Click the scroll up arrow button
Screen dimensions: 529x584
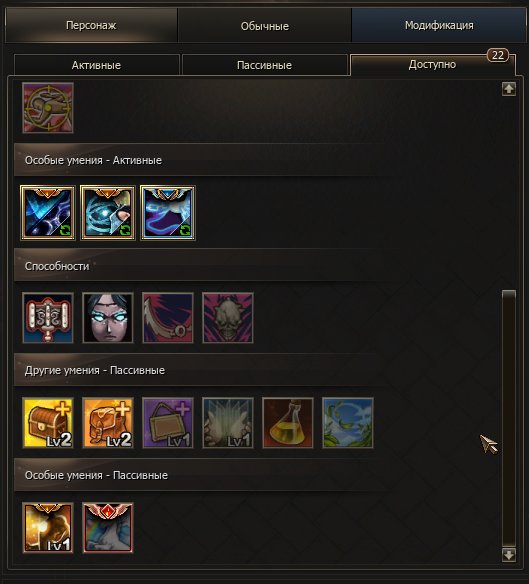tap(509, 89)
